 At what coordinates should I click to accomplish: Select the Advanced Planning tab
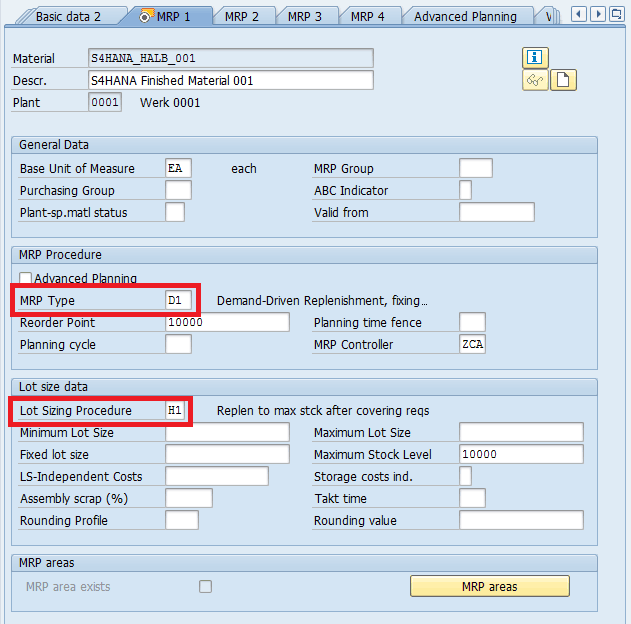coord(465,16)
